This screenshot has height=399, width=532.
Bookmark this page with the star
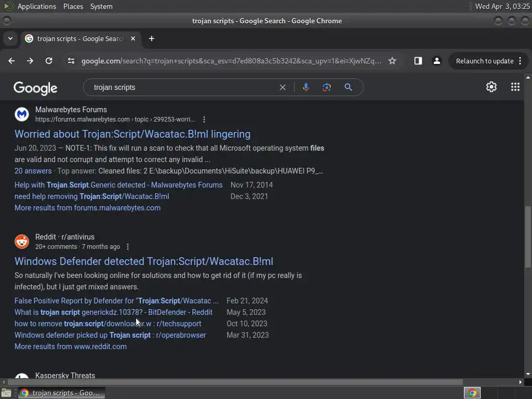[x=392, y=61]
